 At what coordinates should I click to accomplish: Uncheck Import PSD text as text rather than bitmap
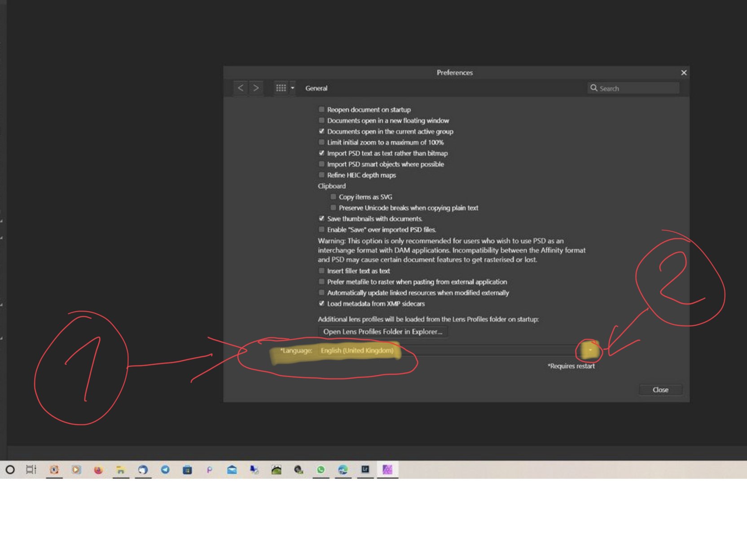321,153
